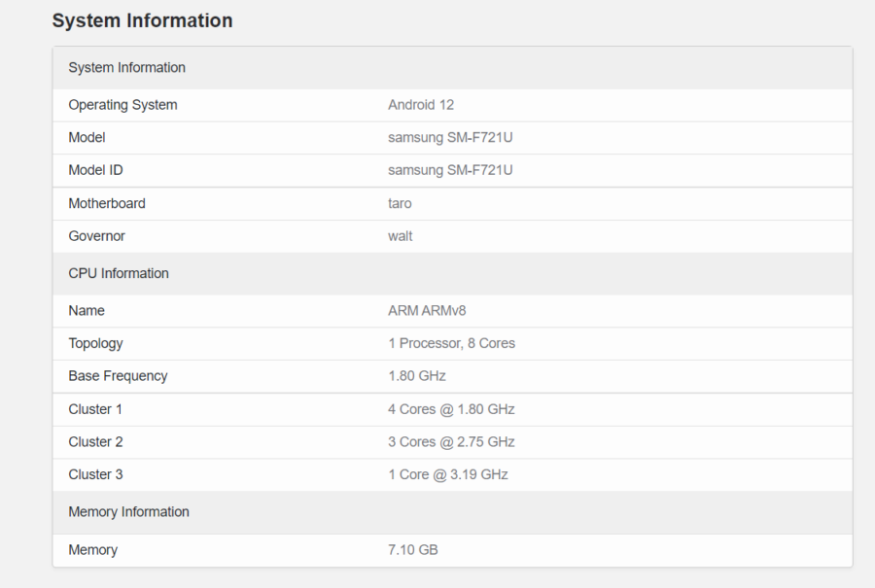Screen dimensions: 875x588
Task: Click the CPU Information section header
Action: pos(119,273)
